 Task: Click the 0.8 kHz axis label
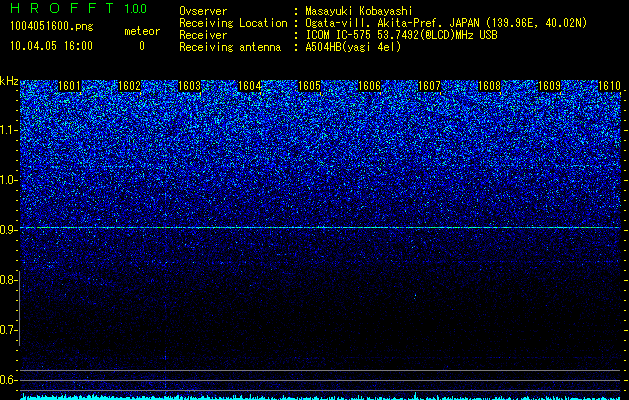[x=8, y=280]
